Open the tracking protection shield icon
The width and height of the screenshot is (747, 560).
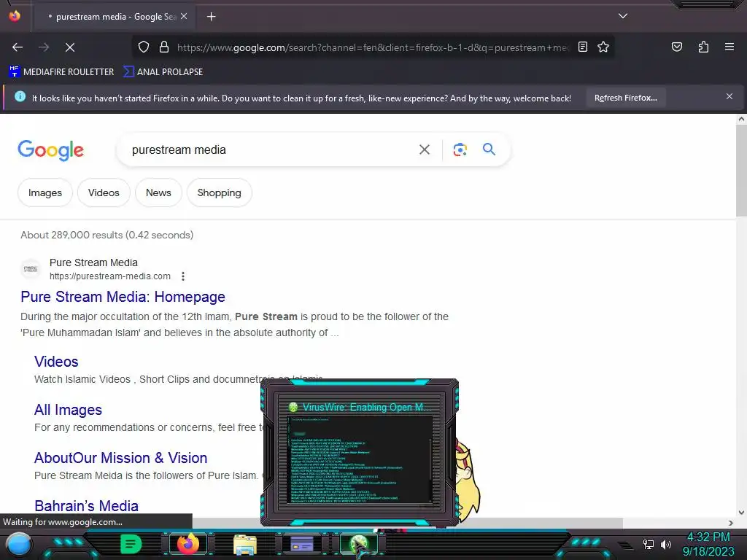click(144, 47)
